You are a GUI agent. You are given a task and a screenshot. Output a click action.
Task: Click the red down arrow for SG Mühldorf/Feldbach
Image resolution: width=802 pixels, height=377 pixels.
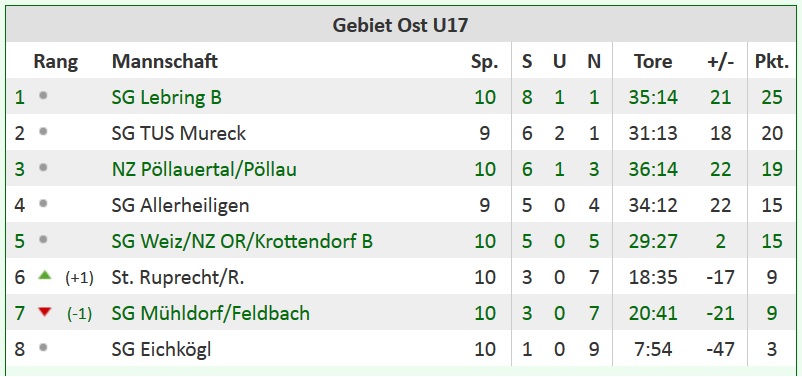45,312
